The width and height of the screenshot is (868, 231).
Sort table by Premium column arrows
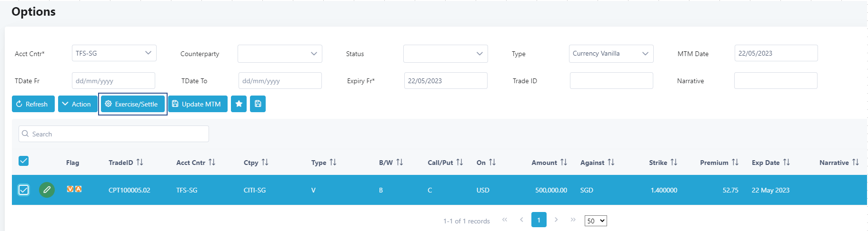point(735,163)
